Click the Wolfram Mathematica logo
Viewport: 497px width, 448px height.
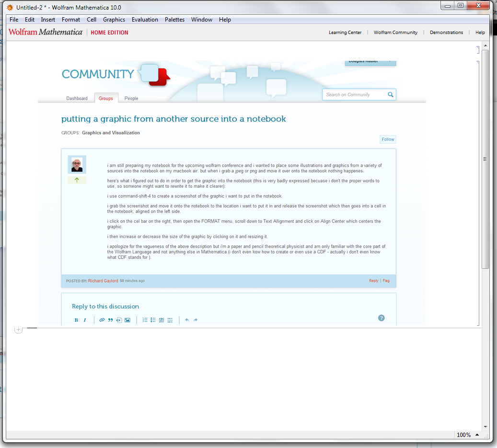coord(46,32)
